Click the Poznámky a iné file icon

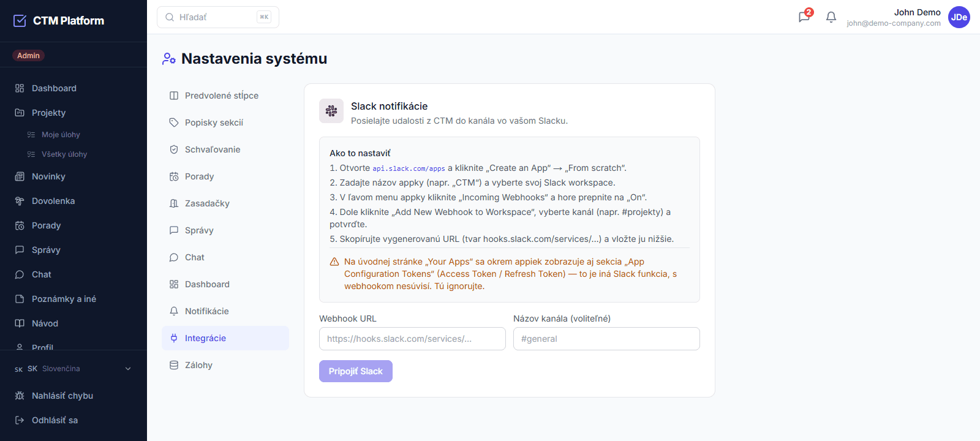tap(20, 299)
